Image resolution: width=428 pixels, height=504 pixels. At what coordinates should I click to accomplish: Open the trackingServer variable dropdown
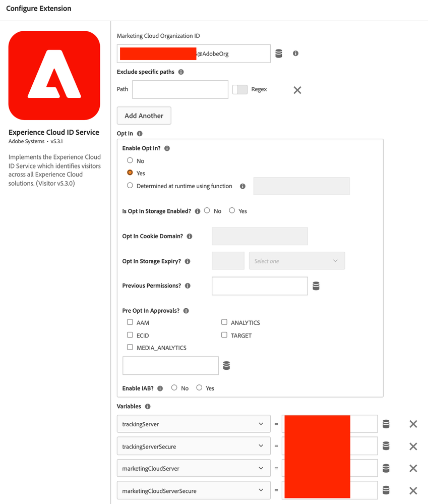pyautogui.click(x=193, y=424)
